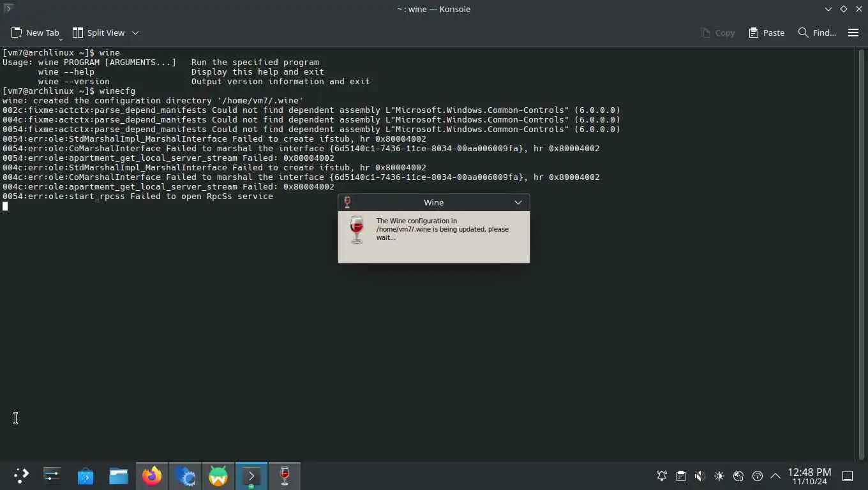868x490 pixels.
Task: Open a New Tab in Konsole
Action: click(35, 33)
